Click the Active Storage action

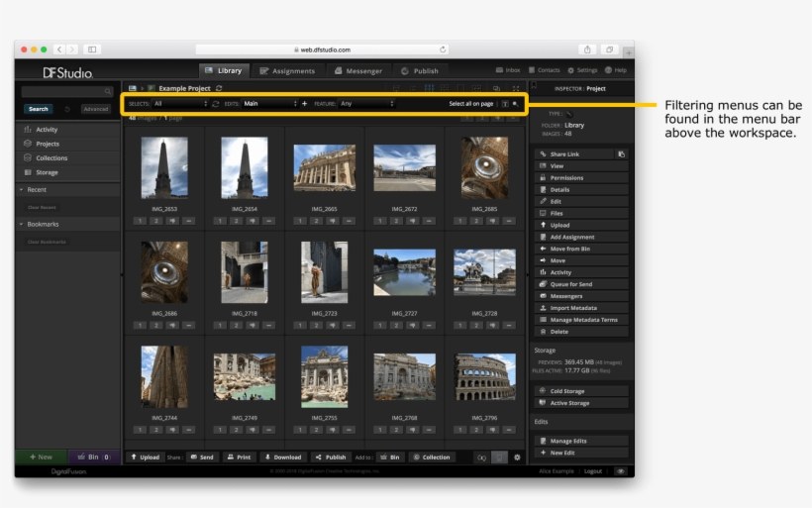581,403
